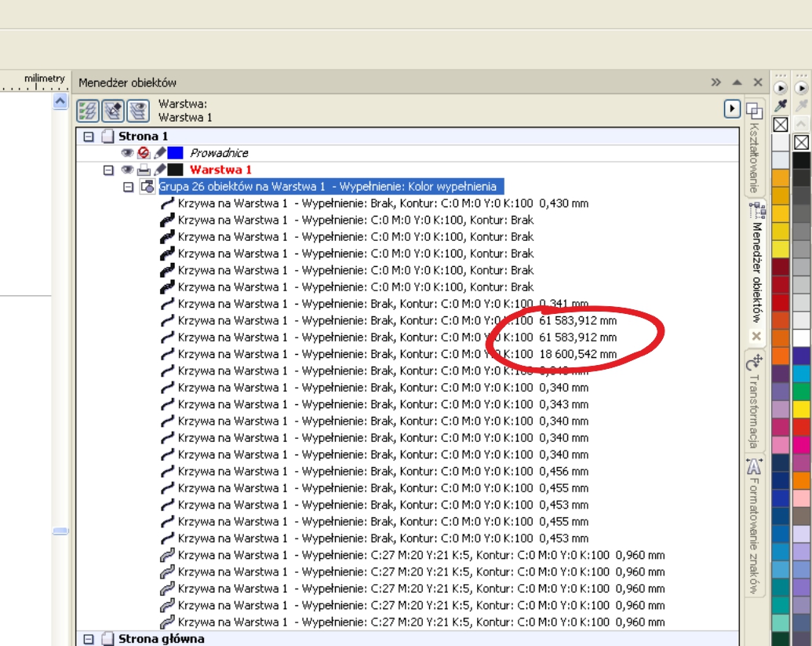Open the Formatowanie znaków docker tab
The width and height of the screenshot is (812, 646).
754,526
